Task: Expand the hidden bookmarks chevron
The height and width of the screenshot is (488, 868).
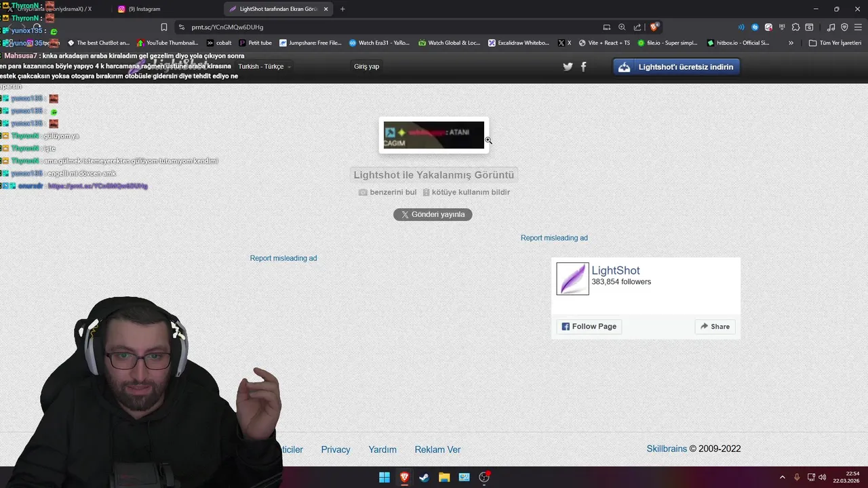Action: 791,43
